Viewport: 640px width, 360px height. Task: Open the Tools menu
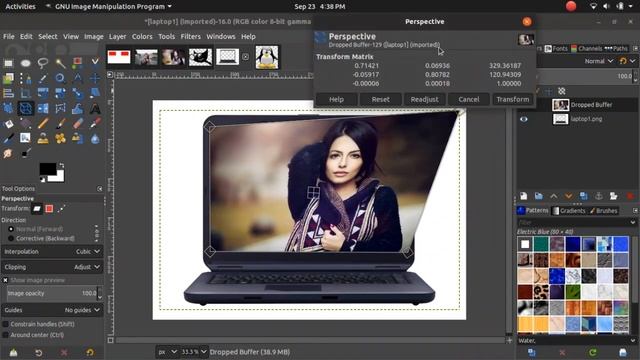pyautogui.click(x=166, y=36)
